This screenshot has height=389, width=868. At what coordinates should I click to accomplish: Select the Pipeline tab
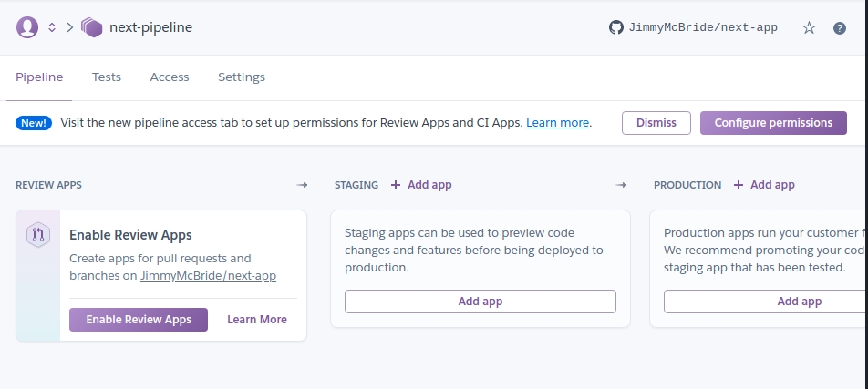tap(39, 77)
